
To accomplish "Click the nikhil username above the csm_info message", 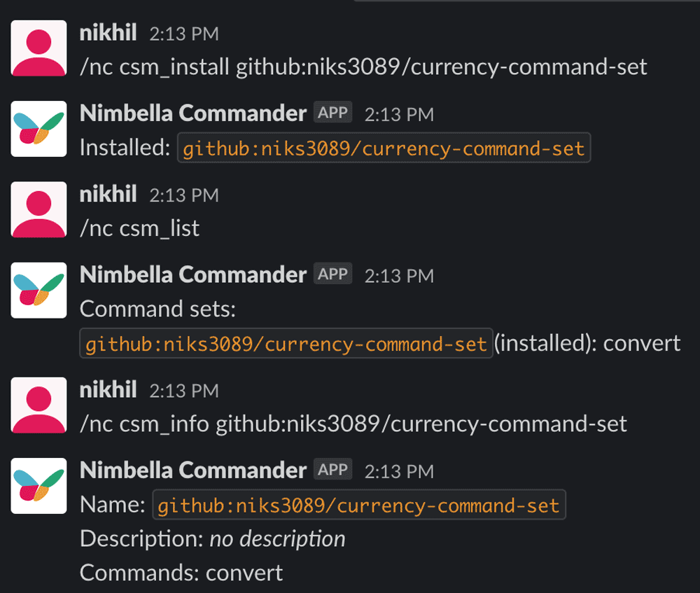I will [108, 390].
